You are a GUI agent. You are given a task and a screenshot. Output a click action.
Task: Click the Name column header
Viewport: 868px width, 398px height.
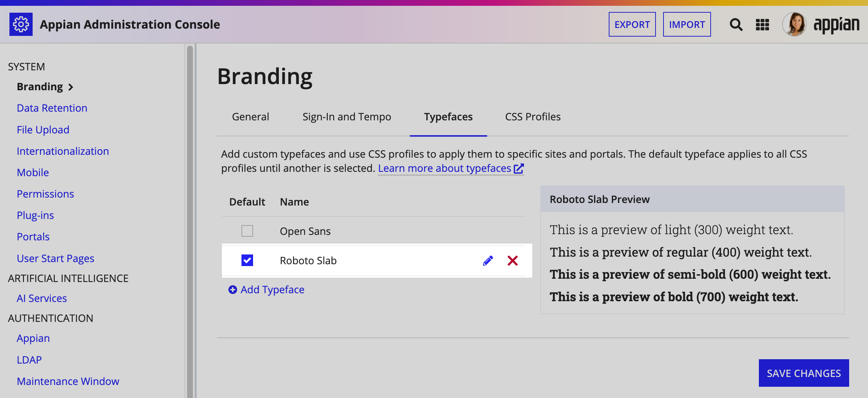(294, 202)
